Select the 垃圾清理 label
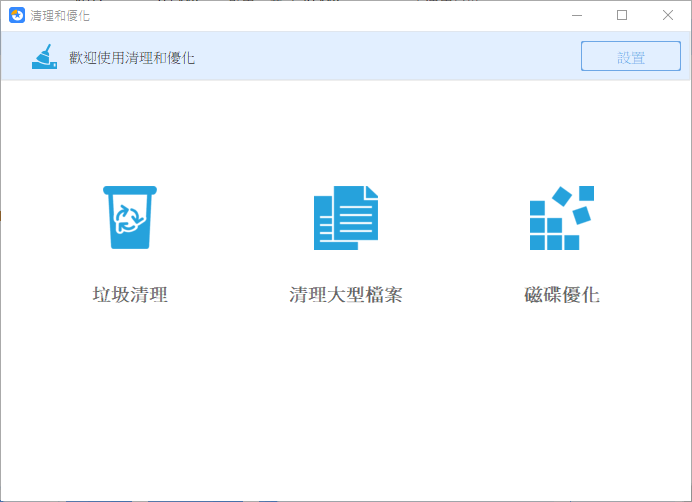The height and width of the screenshot is (502, 692). point(130,294)
